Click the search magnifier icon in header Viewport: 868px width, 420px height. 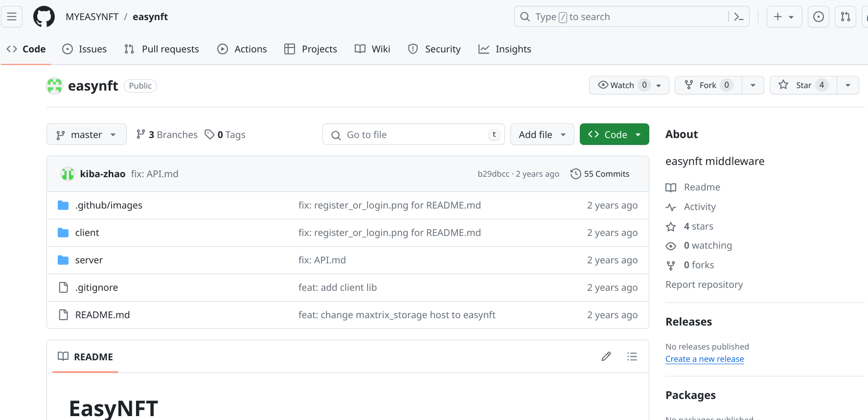pyautogui.click(x=525, y=17)
